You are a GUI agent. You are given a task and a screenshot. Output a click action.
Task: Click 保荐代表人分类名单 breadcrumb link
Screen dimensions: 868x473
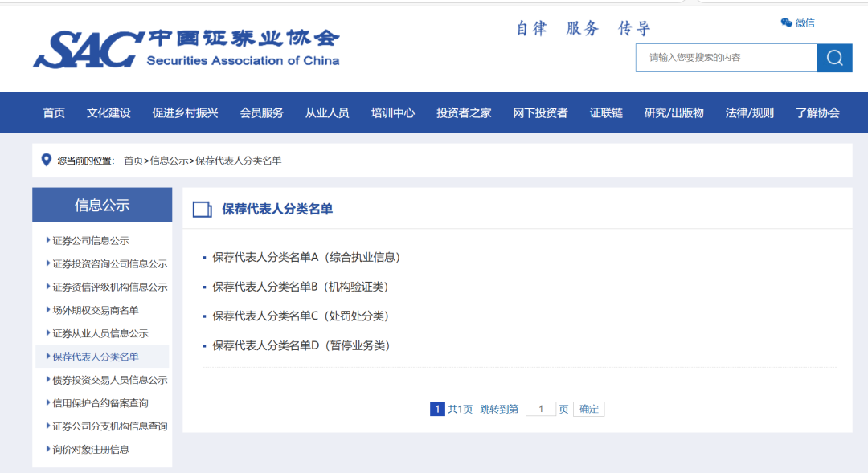pos(239,161)
